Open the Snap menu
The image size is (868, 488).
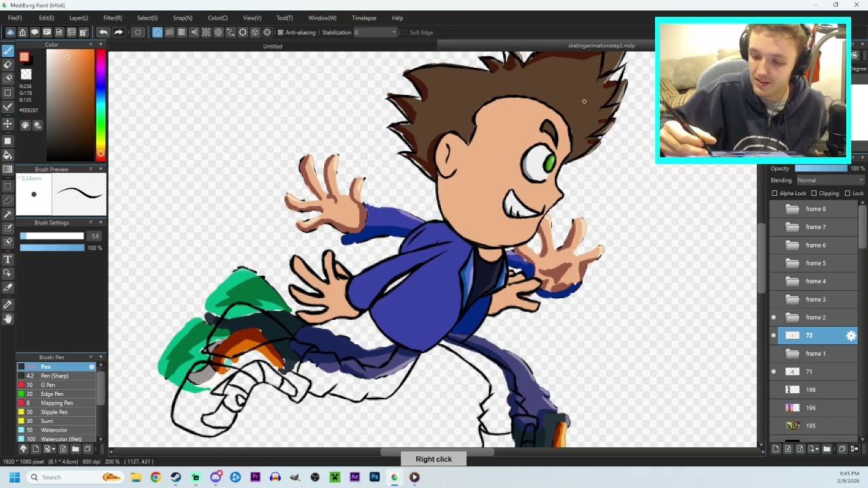coord(182,18)
